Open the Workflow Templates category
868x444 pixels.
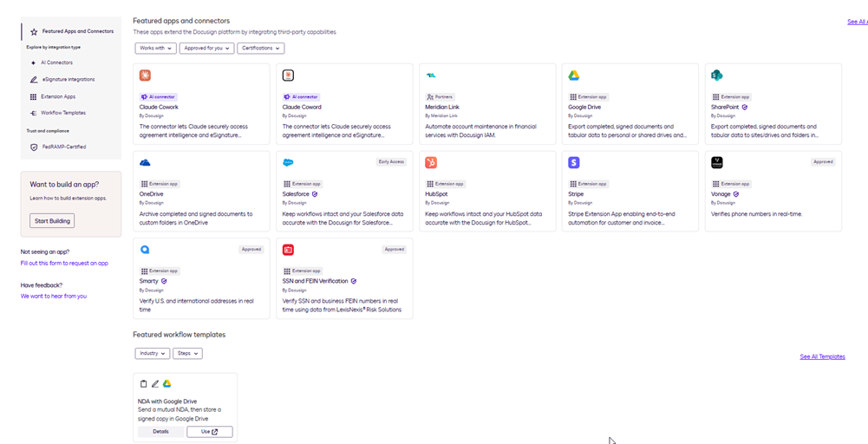point(63,113)
